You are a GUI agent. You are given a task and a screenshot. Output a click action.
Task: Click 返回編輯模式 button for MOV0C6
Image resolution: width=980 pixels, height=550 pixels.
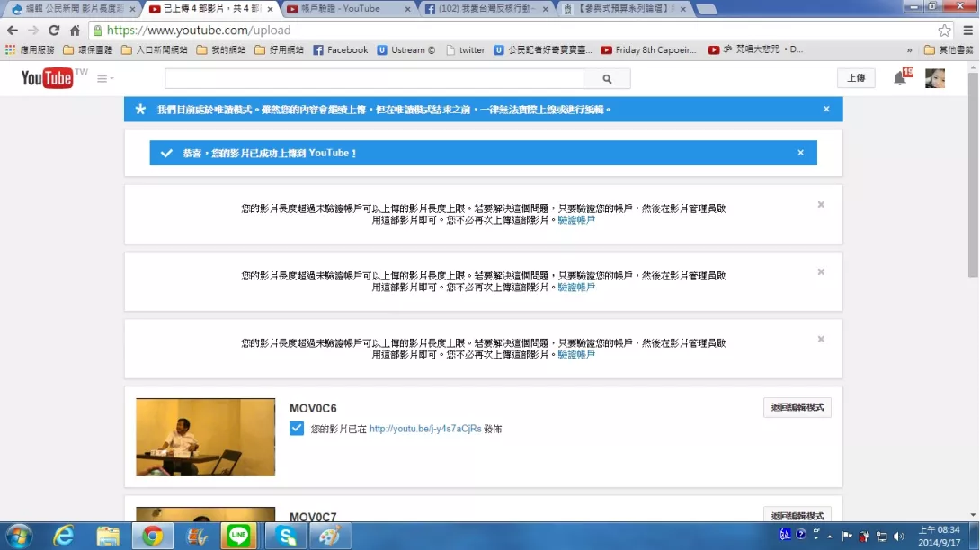point(797,407)
